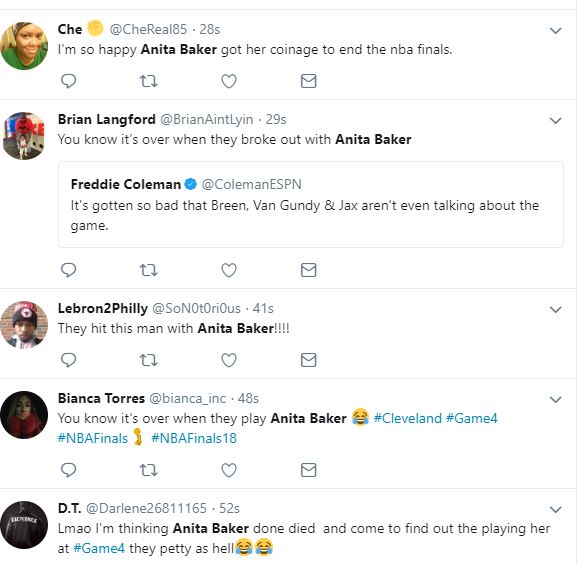Open more options chevron on Che's tweet
Image resolution: width=577 pixels, height=565 pixels.
(555, 30)
